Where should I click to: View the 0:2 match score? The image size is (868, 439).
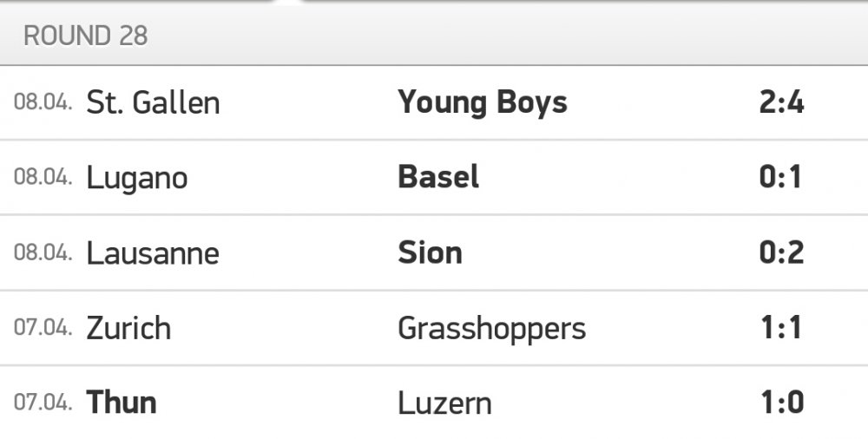coord(782,252)
